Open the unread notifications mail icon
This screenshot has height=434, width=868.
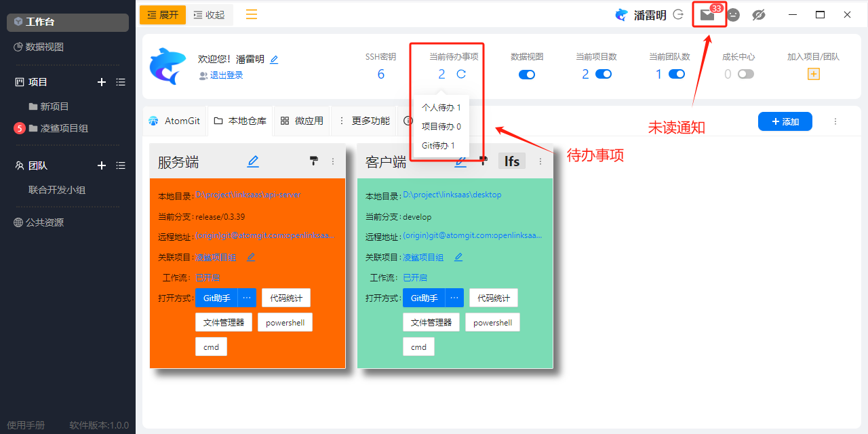[x=707, y=15]
